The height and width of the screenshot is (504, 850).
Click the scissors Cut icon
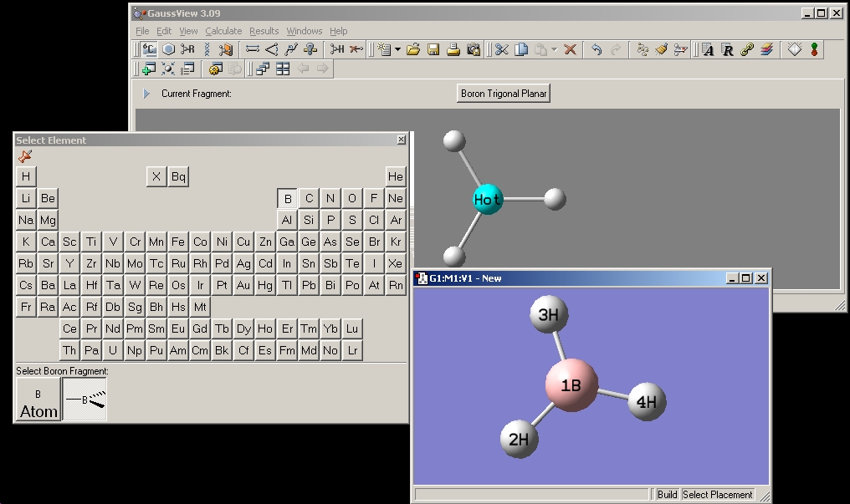(501, 50)
